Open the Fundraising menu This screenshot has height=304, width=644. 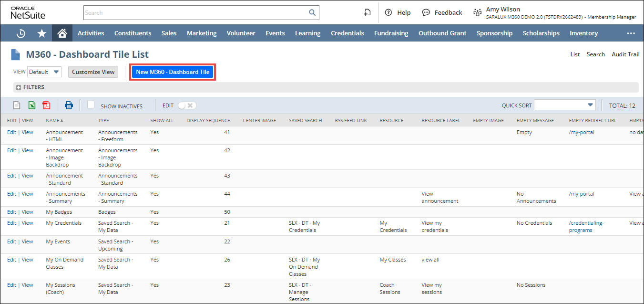[x=391, y=33]
